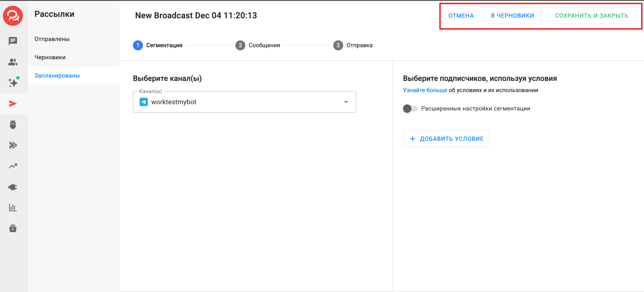Open the AI sparkles icon with green dot
The width and height of the screenshot is (644, 292).
pos(13,83)
